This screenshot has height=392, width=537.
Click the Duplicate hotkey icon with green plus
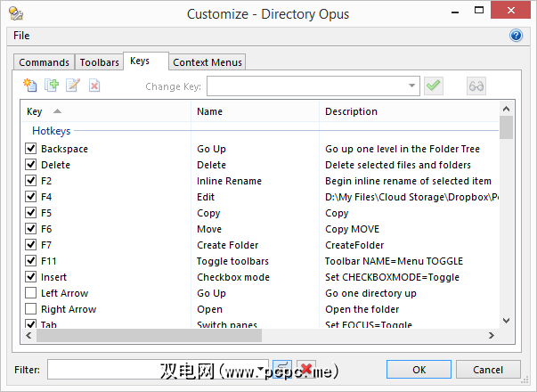(52, 86)
